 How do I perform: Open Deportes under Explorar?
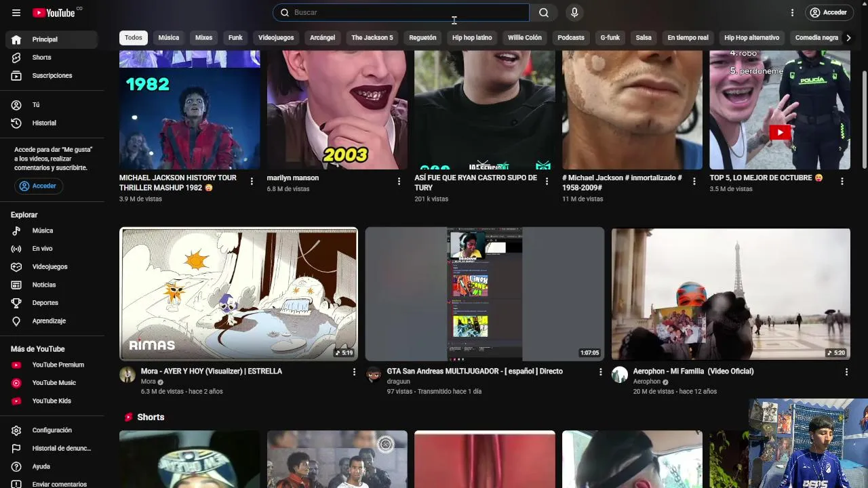52,303
